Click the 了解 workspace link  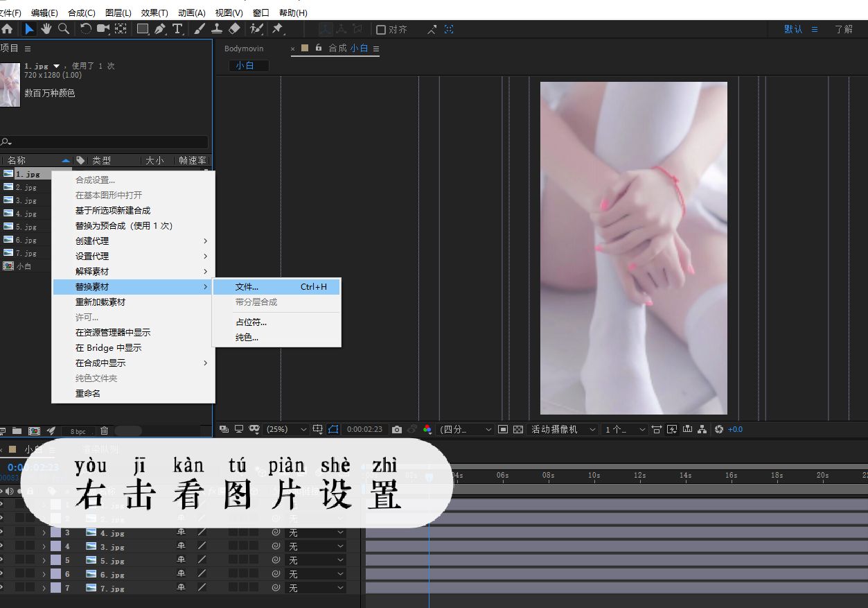coord(844,29)
